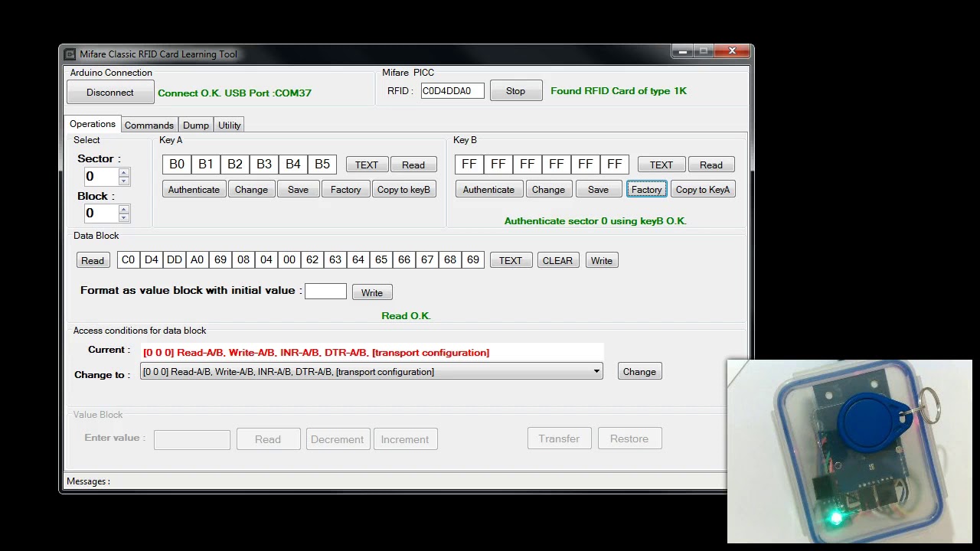Viewport: 980px width, 551px height.
Task: Click 'Authenticate sector 0 using keyB O.K.' status
Action: (x=596, y=221)
